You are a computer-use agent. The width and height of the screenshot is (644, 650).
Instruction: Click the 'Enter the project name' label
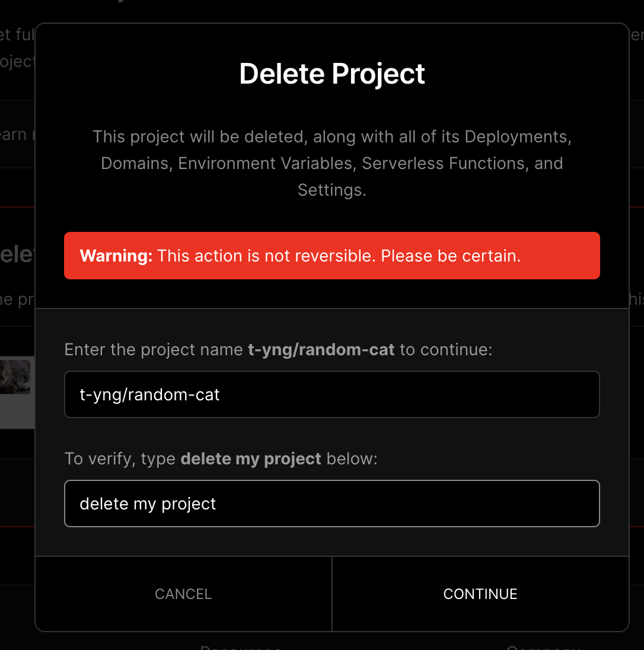pos(154,349)
